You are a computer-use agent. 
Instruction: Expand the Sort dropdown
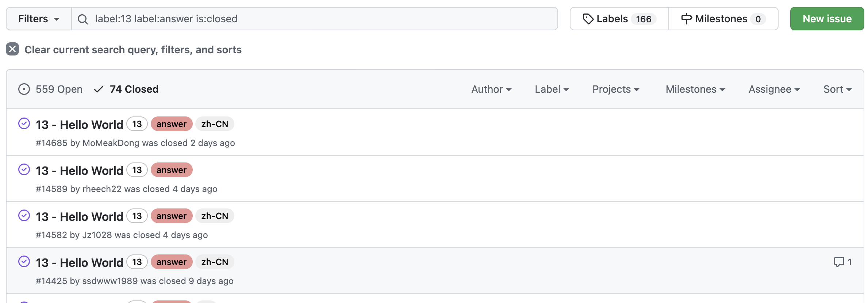[x=837, y=89]
